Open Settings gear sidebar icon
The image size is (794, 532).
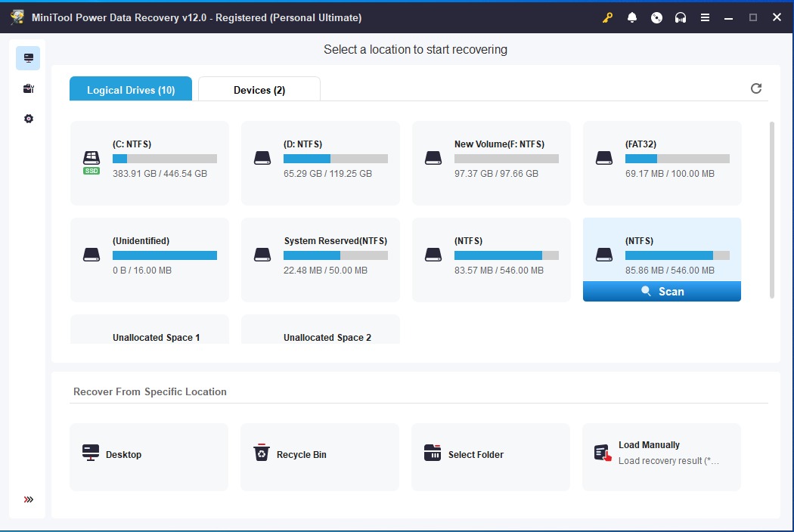coord(29,119)
